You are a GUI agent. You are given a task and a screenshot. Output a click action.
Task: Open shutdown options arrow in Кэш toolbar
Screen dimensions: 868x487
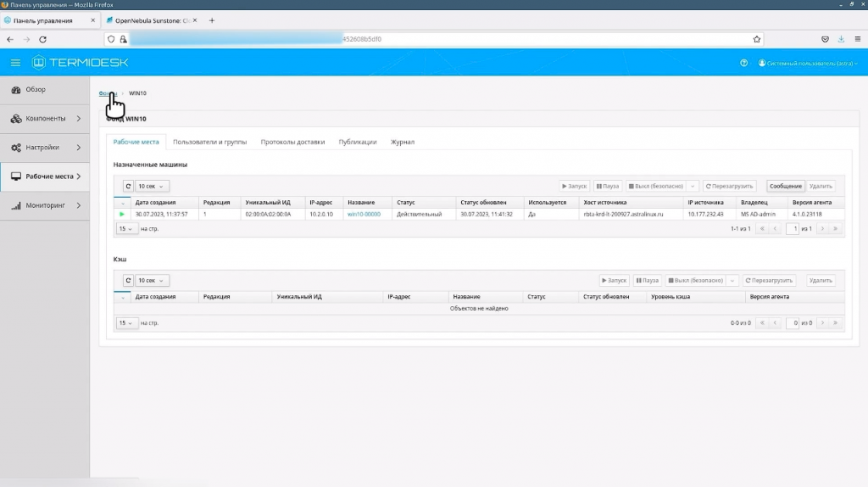[x=732, y=280]
